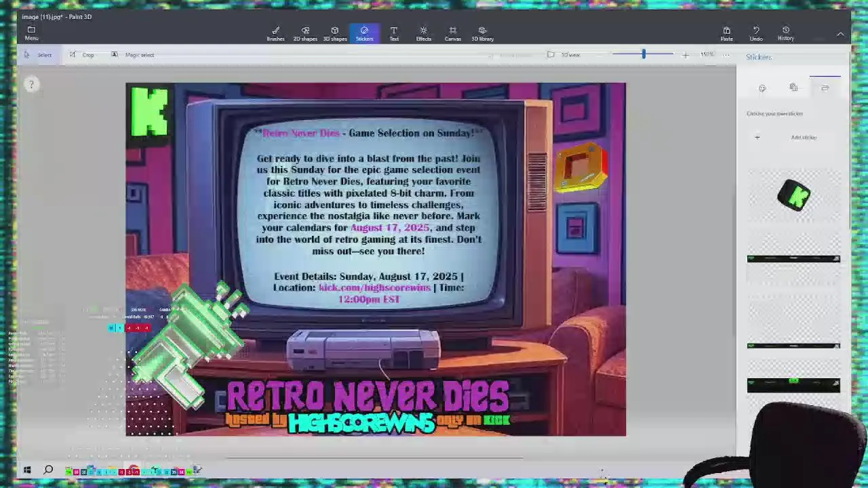This screenshot has width=868, height=488.
Task: Open the 150% zoom percentage box
Action: click(707, 54)
